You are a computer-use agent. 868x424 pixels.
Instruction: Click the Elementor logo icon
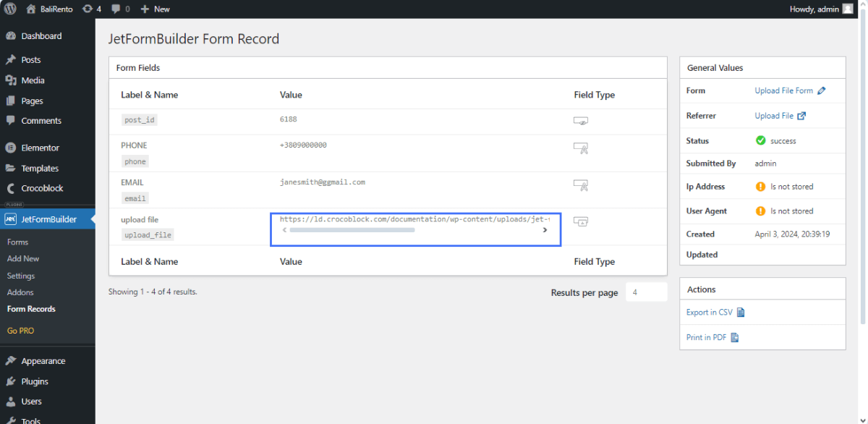tap(11, 148)
